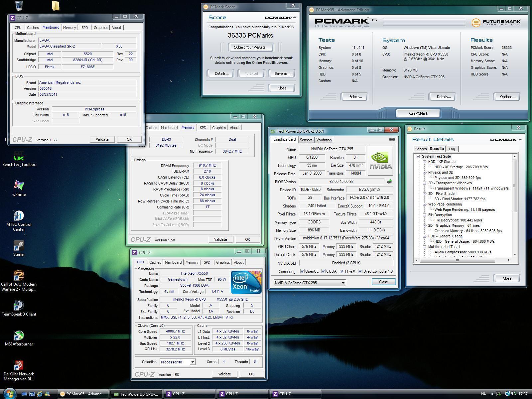Toggle the OpenCL checkbox in GPU-Z

point(302,271)
